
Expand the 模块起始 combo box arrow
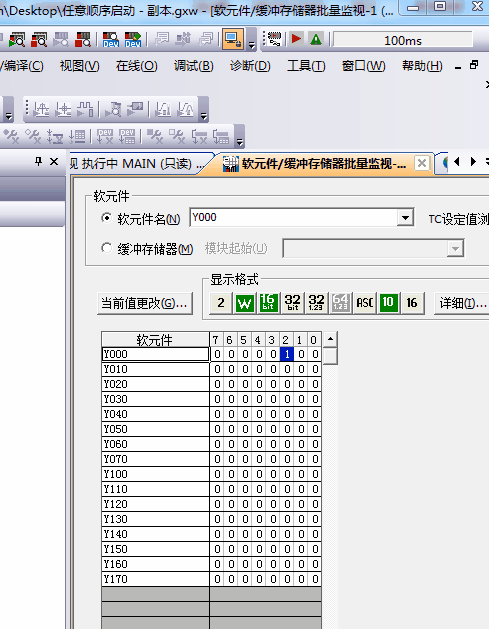pyautogui.click(x=455, y=249)
